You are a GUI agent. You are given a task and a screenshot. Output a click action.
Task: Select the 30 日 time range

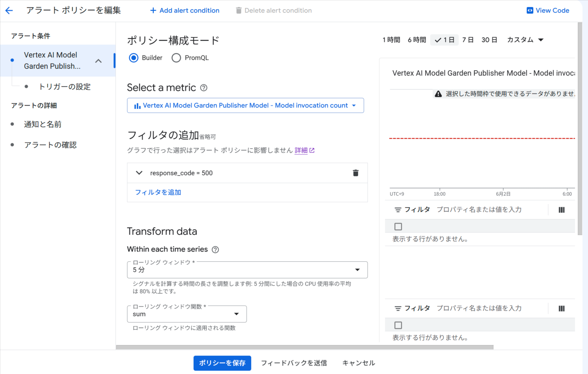(489, 40)
